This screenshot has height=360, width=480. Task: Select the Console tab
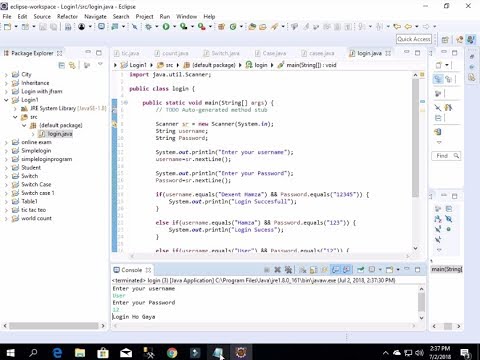pyautogui.click(x=131, y=270)
